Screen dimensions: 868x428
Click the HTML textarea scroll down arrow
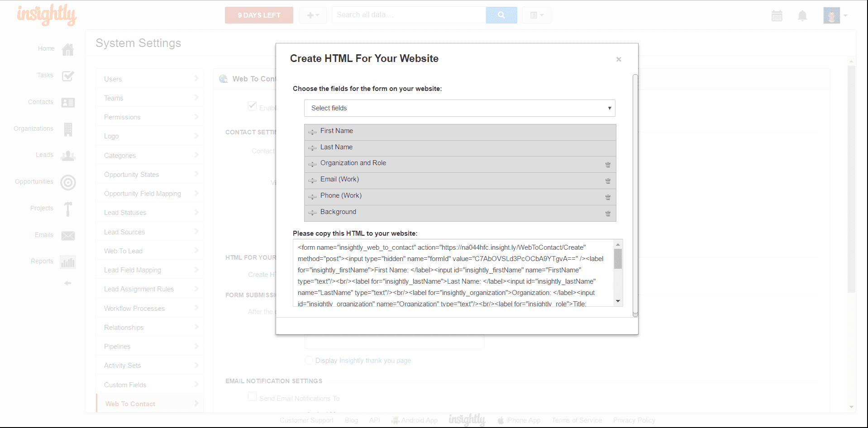[x=618, y=301]
